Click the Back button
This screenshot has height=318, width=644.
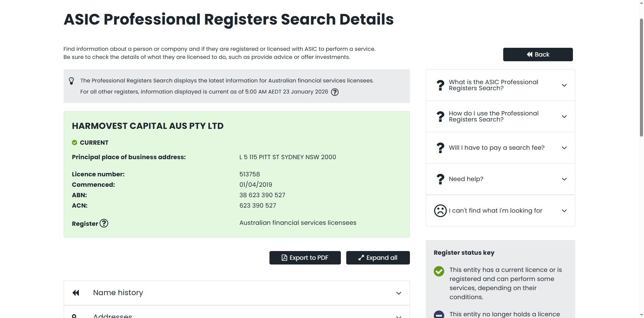pos(538,55)
